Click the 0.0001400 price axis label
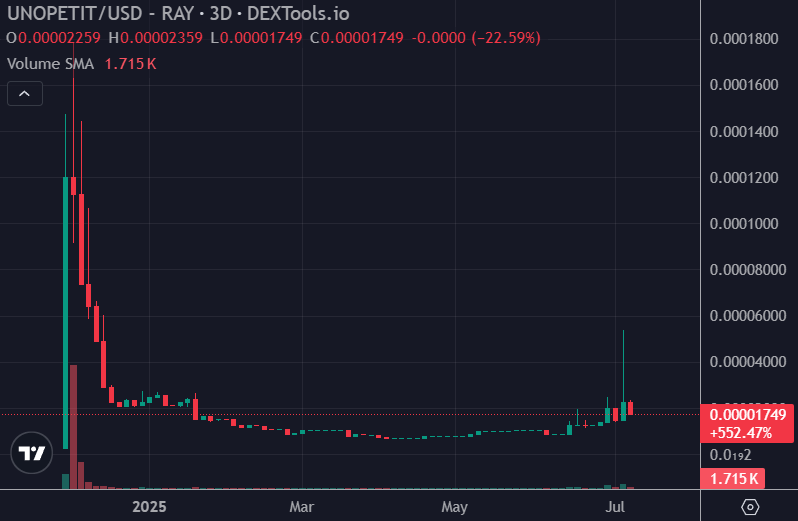The height and width of the screenshot is (521, 798). click(x=744, y=132)
